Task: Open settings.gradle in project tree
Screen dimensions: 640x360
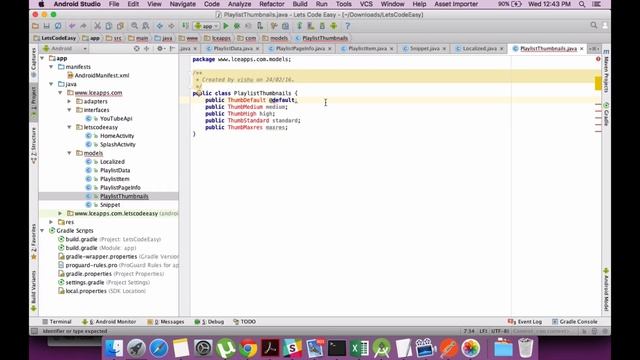Action: [85, 282]
